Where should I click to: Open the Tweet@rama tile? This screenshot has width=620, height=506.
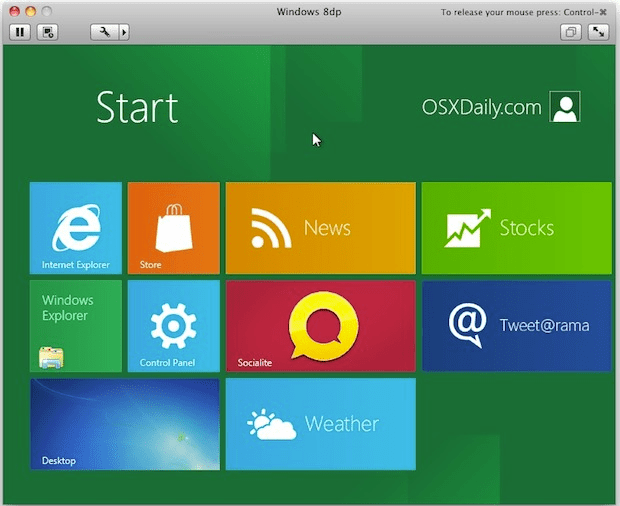[516, 326]
